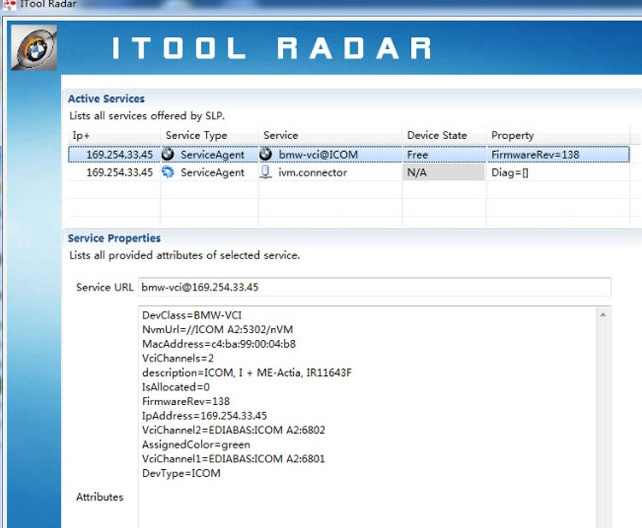The image size is (642, 528).
Task: Click the Property column header
Action: (x=512, y=135)
